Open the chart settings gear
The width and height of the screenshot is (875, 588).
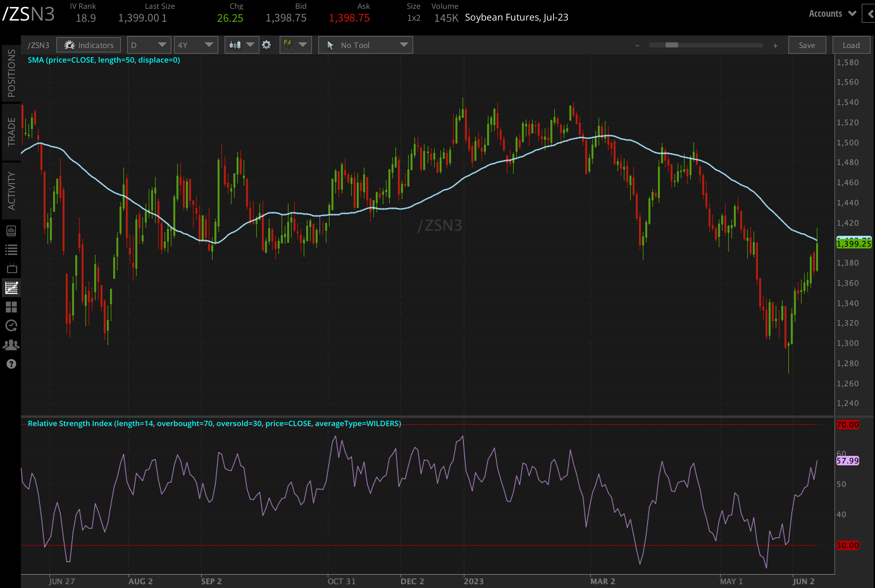point(266,46)
